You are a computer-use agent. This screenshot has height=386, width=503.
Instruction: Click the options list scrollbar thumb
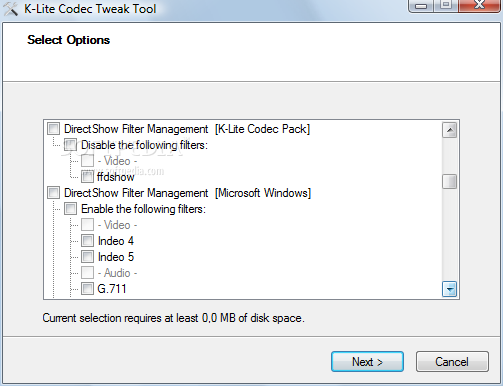[x=450, y=181]
